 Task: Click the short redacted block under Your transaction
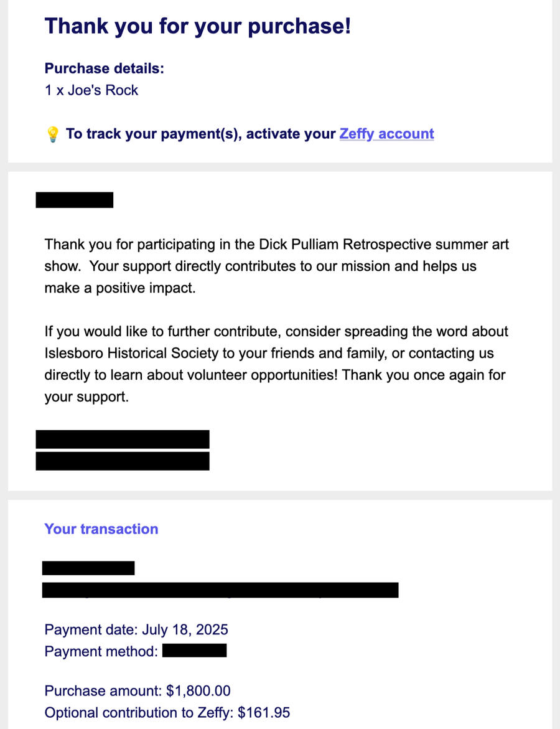pos(88,568)
